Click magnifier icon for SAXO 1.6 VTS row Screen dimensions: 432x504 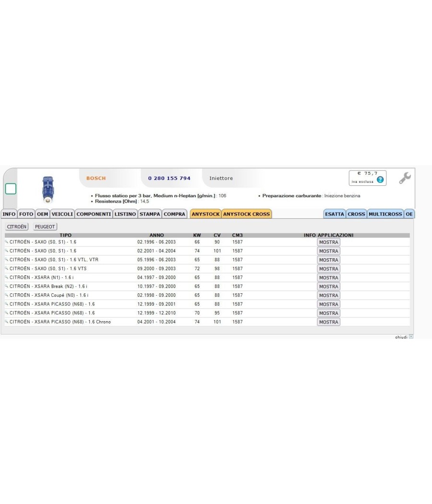pyautogui.click(x=6, y=268)
